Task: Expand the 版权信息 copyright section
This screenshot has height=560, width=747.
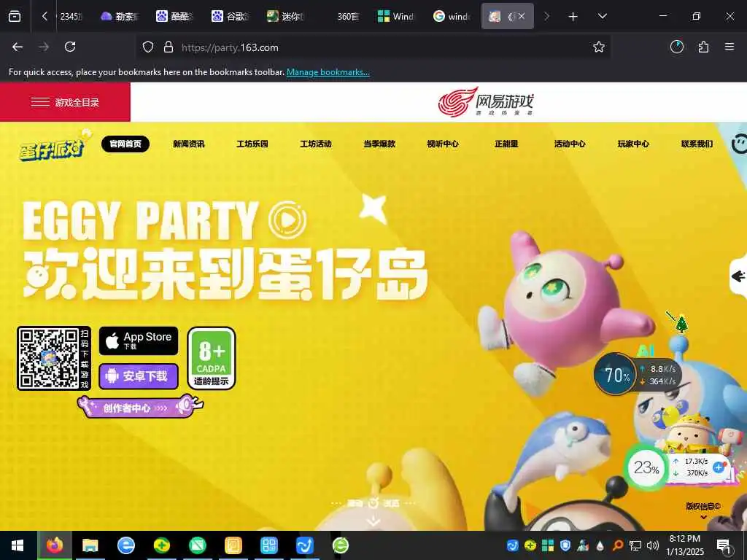Action: point(703,510)
